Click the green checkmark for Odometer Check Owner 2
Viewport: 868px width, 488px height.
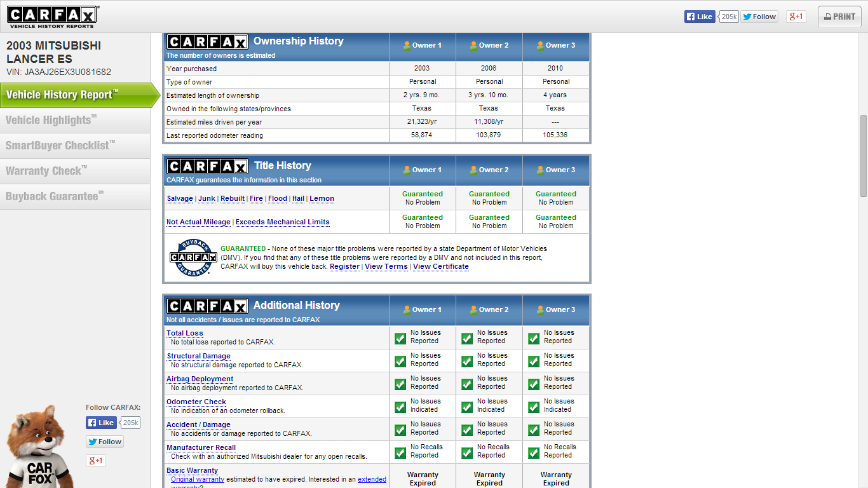tap(466, 405)
